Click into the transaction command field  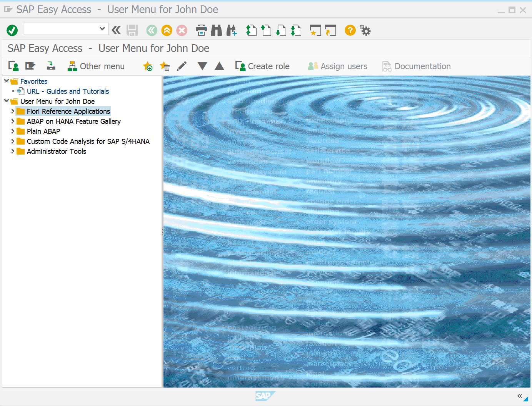click(x=62, y=29)
